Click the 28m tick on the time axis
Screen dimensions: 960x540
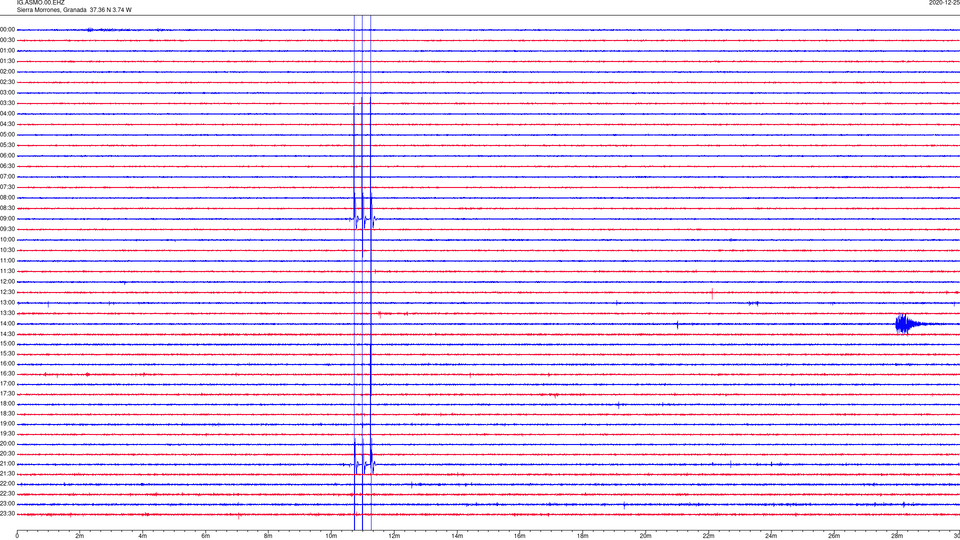click(x=897, y=536)
